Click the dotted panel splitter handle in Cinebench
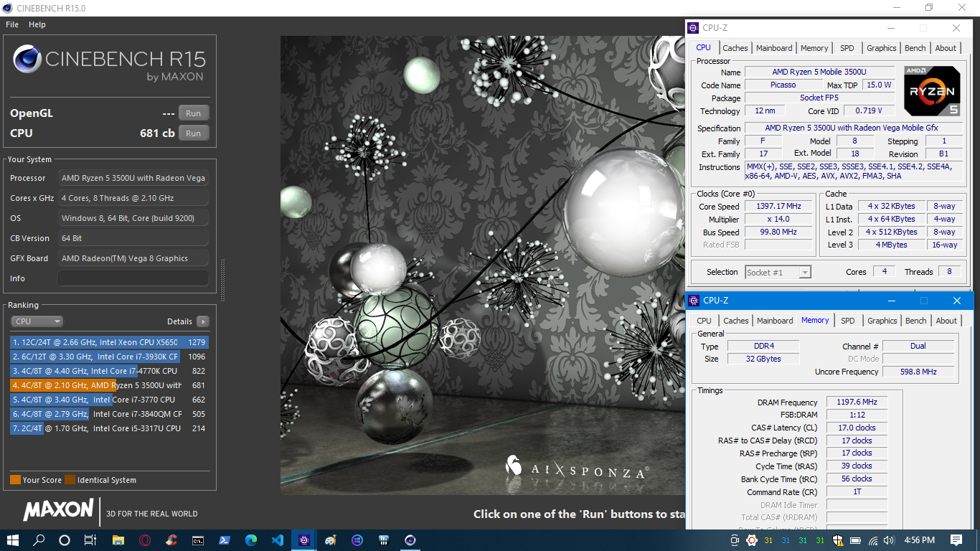This screenshot has height=551, width=980. 222,280
